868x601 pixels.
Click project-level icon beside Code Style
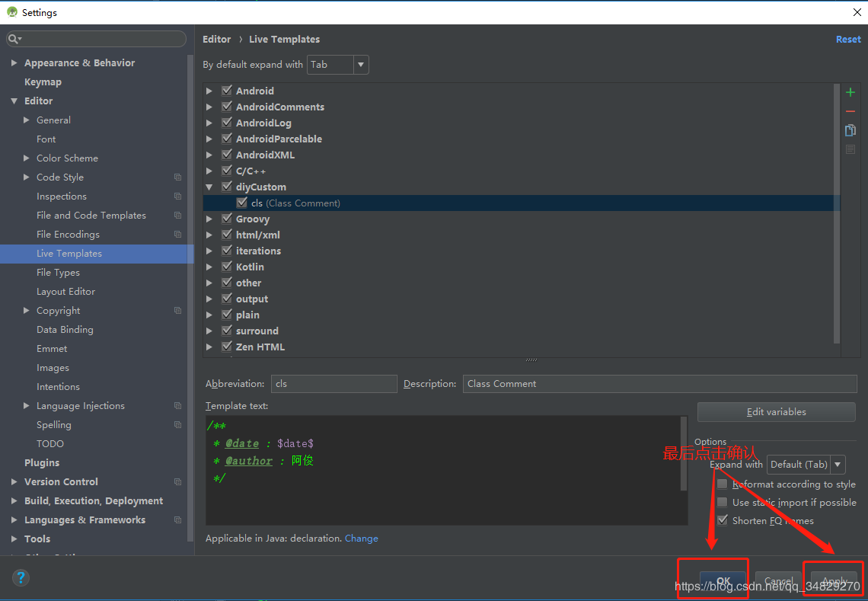click(177, 177)
